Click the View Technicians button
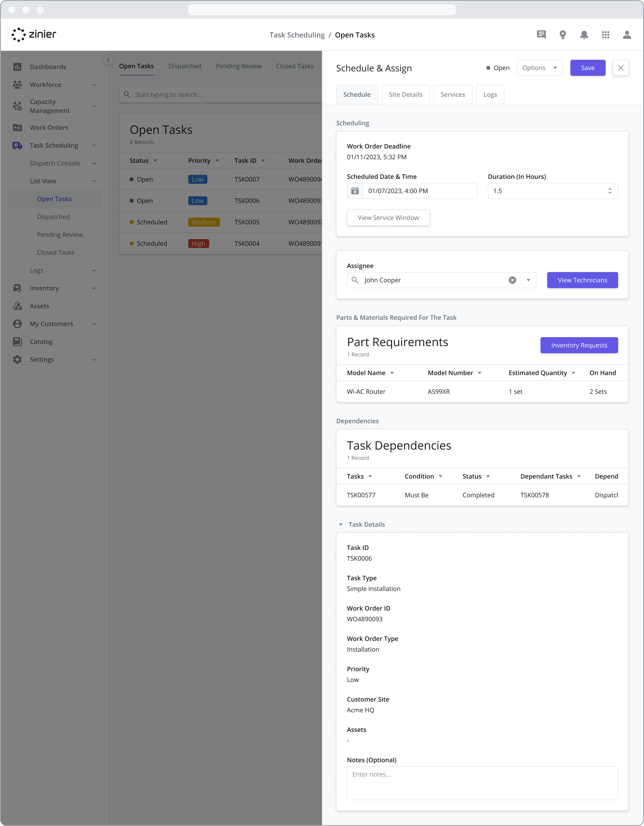644x826 pixels. click(582, 280)
